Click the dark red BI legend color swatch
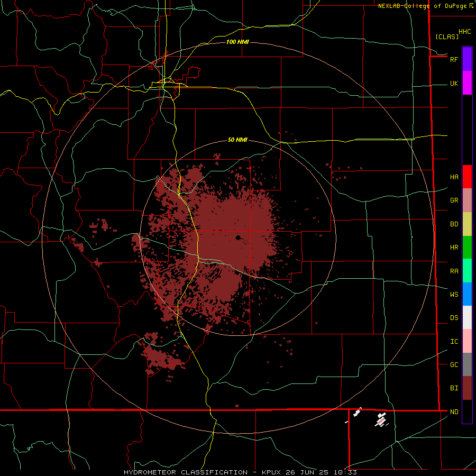 tap(467, 388)
